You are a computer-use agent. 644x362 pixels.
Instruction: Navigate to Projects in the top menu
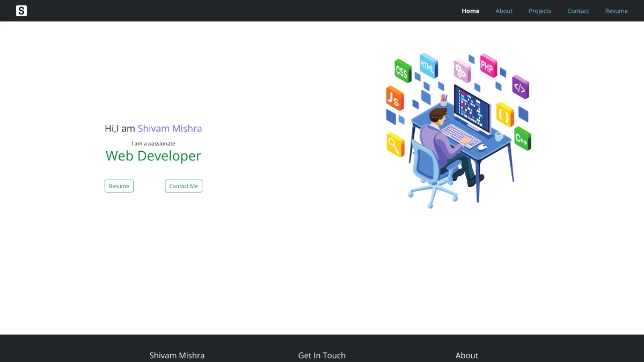[x=540, y=11]
